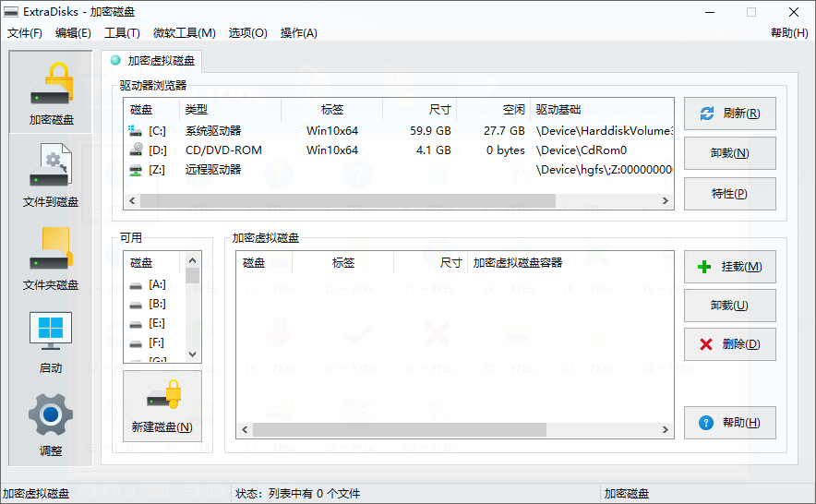The image size is (816, 504).
Task: Click the ExtraDisks title bar app icon
Action: coord(11,11)
